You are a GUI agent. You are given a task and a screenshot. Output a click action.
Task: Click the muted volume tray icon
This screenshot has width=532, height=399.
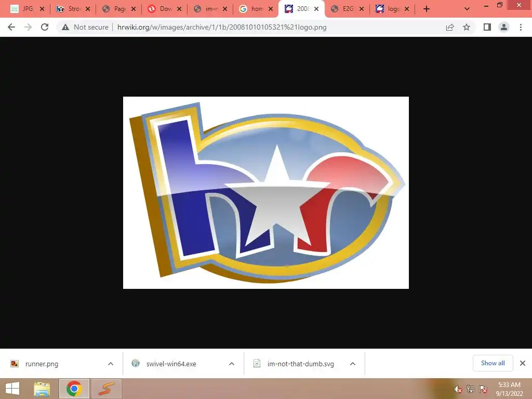458,390
